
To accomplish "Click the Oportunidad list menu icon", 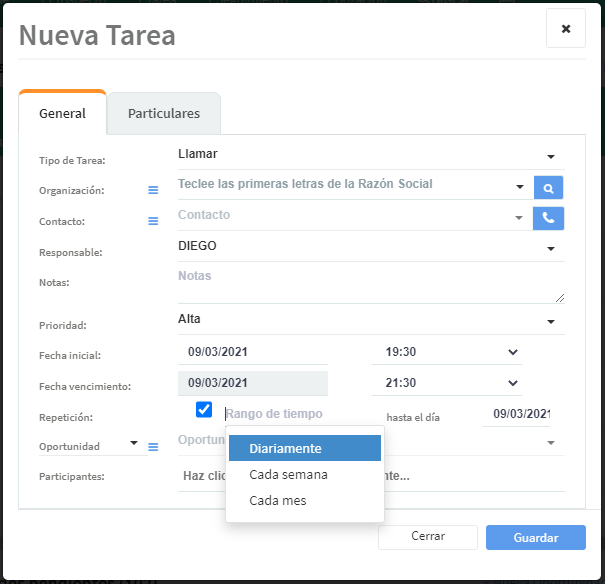I will tap(153, 447).
